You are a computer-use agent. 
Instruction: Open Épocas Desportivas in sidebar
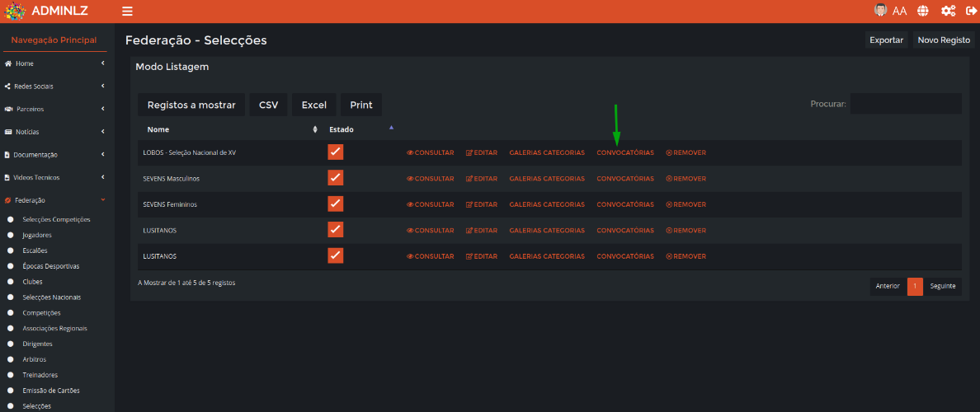coord(50,266)
